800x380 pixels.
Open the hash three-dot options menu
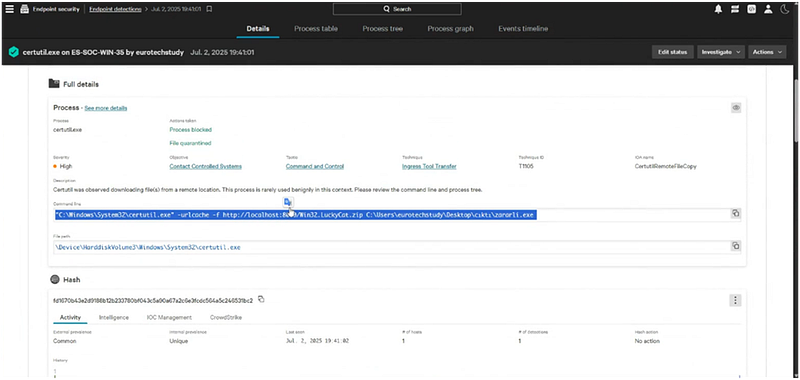tap(735, 300)
